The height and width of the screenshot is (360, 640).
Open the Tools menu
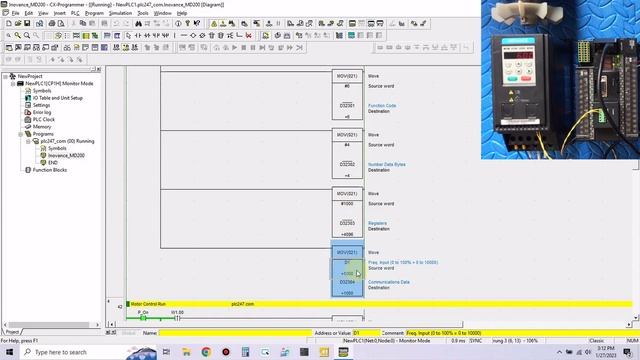coord(143,13)
